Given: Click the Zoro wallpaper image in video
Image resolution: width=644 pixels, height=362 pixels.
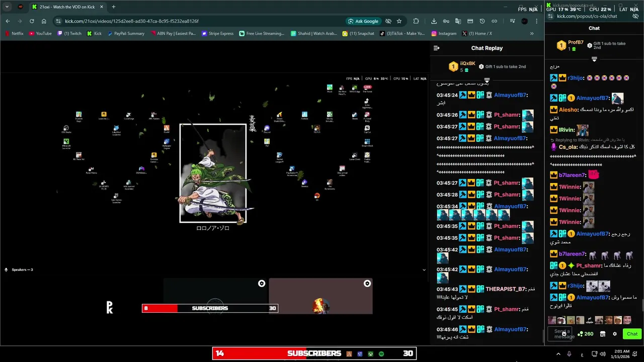Looking at the screenshot, I should [x=213, y=173].
